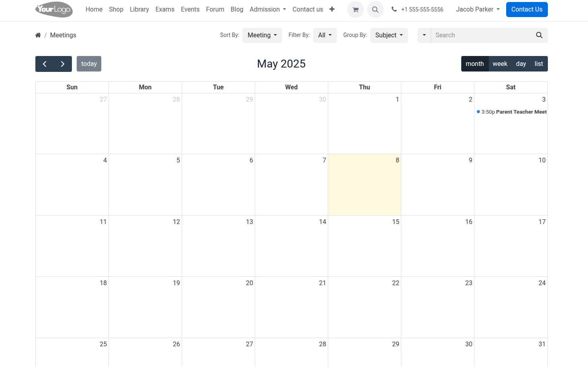Open the Parent Teacher Meet event
Image resolution: width=588 pixels, height=367 pixels.
pyautogui.click(x=513, y=112)
